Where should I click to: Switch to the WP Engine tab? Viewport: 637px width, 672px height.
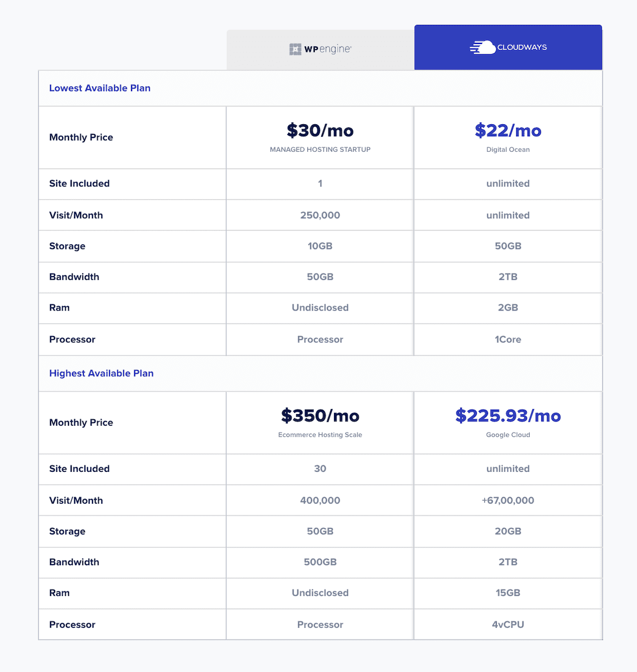click(x=320, y=48)
